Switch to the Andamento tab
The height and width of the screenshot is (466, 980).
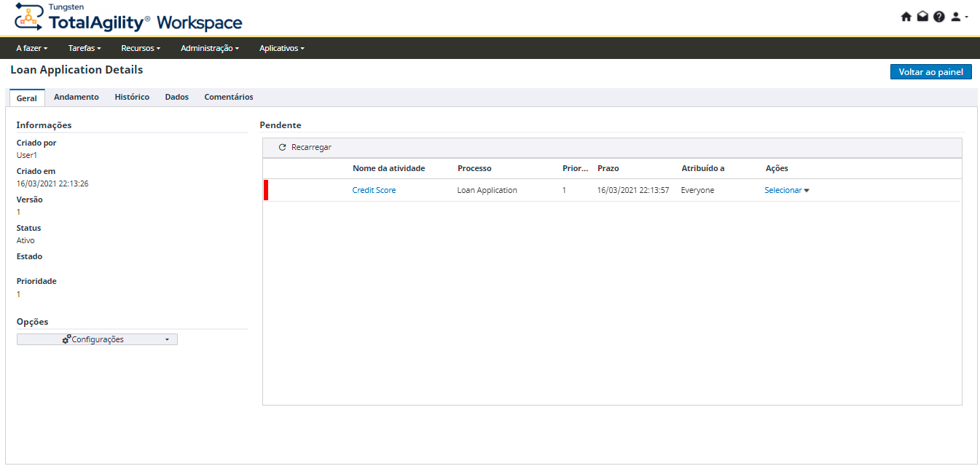pyautogui.click(x=77, y=98)
